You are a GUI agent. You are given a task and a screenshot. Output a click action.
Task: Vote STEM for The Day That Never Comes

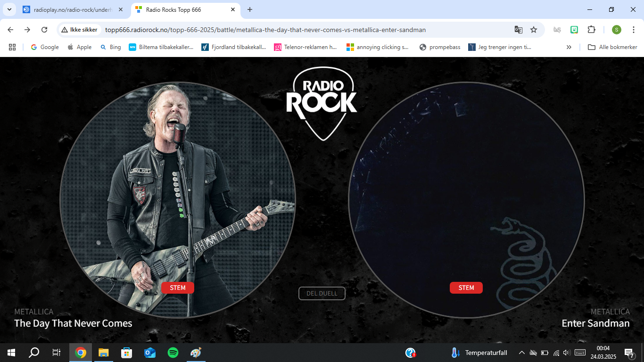point(178,288)
